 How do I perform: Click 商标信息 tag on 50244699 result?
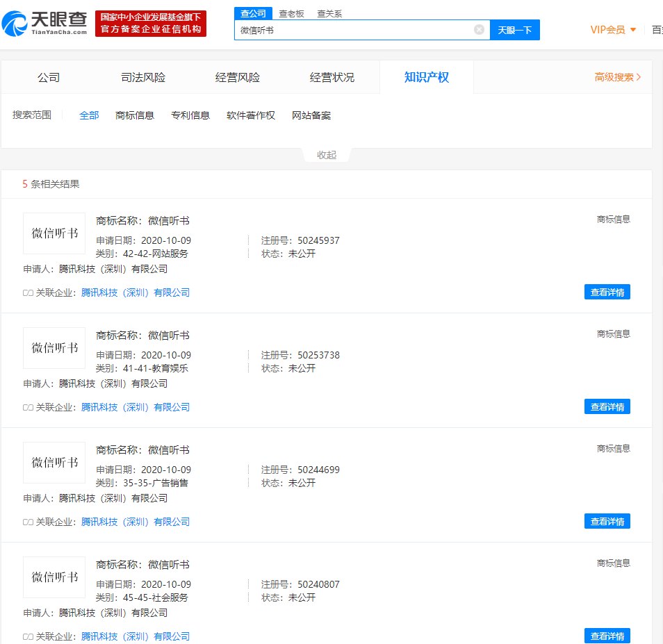point(613,448)
